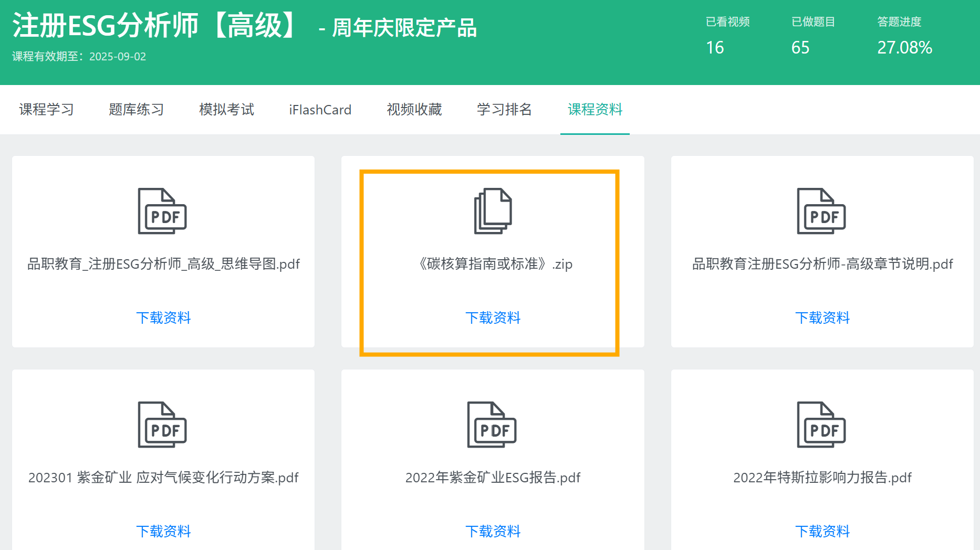Switch to the 题库练习 tab
Screen dimensions: 980x550
coord(136,109)
